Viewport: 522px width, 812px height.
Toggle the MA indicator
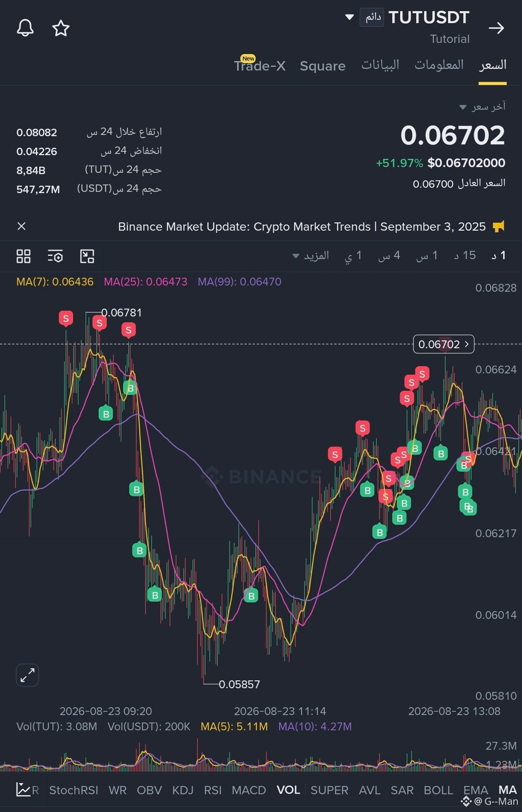508,790
